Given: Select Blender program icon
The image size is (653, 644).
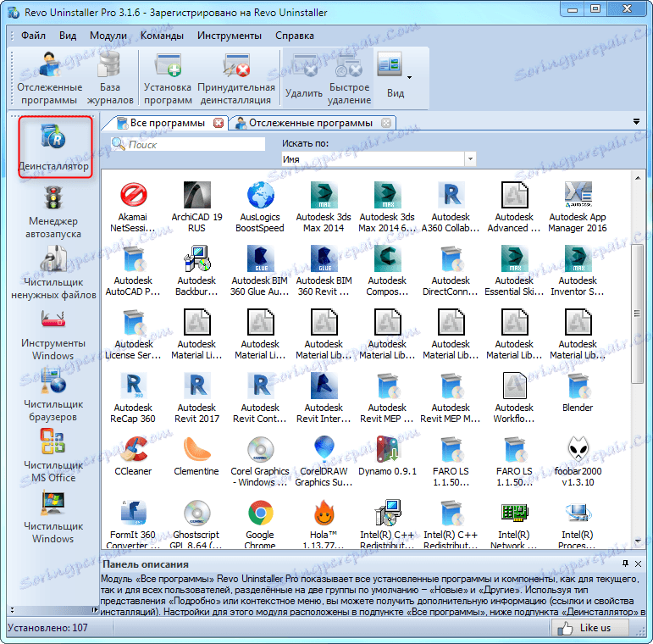Looking at the screenshot, I should tap(578, 393).
